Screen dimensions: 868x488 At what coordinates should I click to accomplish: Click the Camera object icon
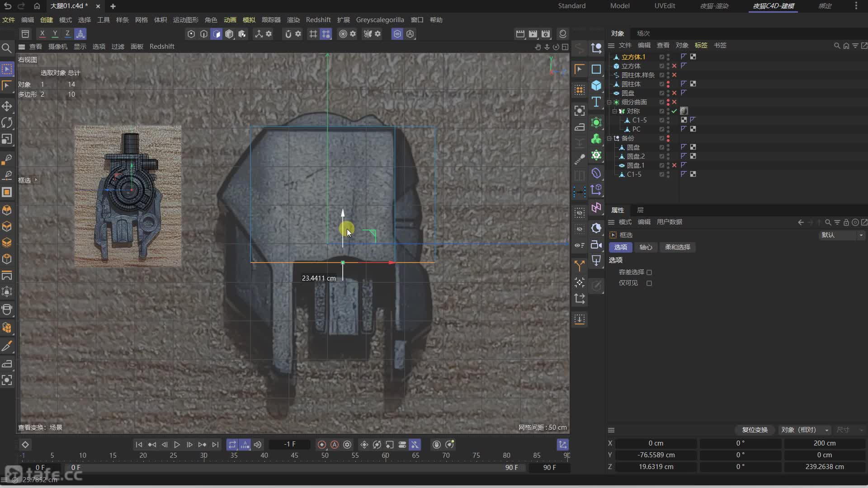596,244
